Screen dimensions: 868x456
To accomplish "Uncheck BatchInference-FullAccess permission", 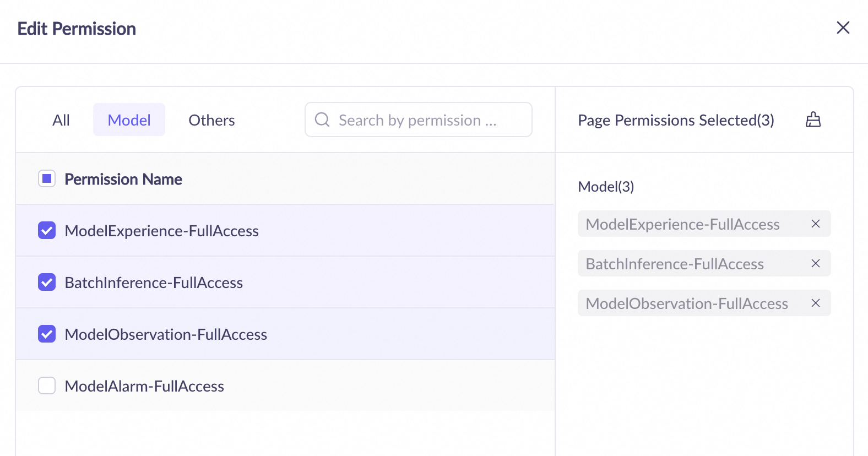I will tap(47, 282).
